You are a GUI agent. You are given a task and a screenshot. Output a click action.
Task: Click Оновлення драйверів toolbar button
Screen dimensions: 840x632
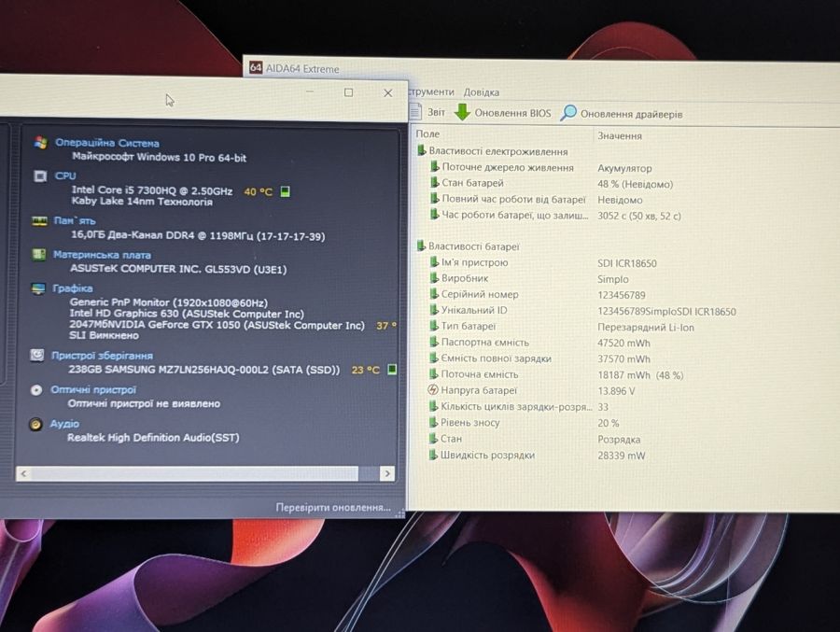[x=622, y=114]
